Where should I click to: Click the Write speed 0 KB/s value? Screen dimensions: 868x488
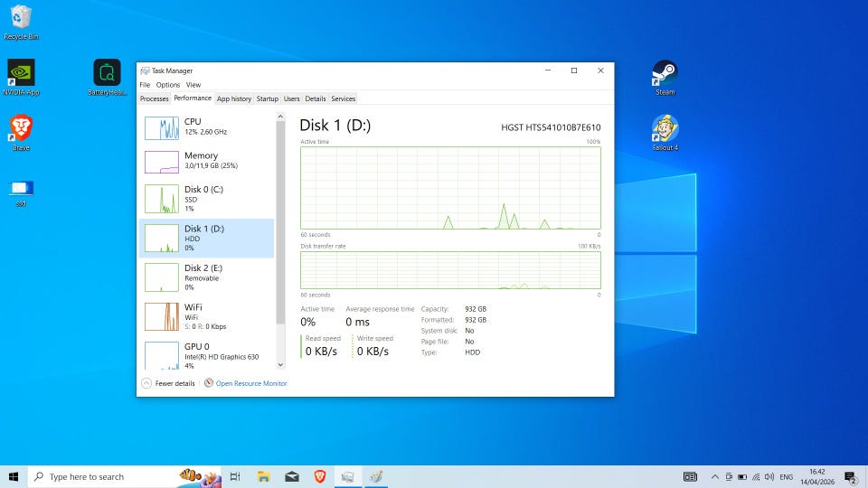[373, 352]
